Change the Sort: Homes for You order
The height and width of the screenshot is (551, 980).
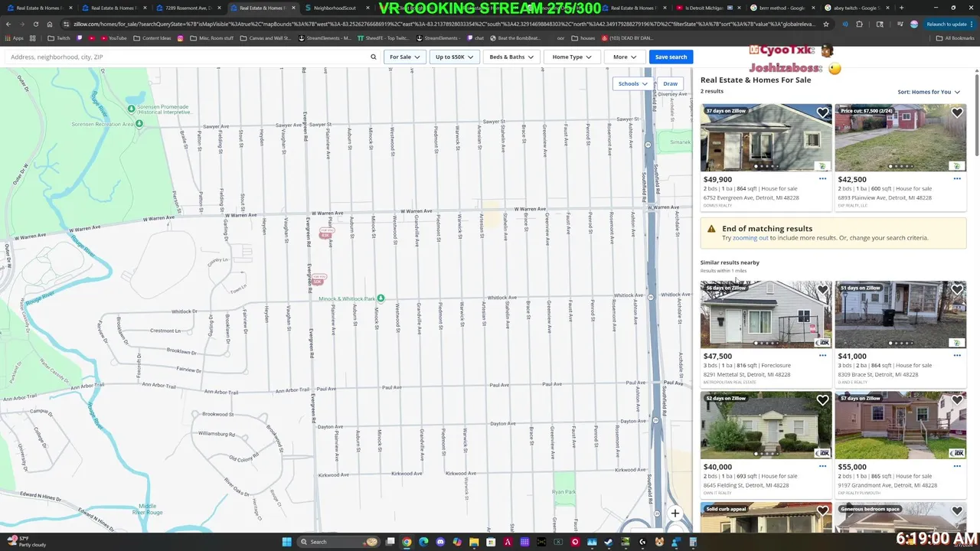(929, 92)
